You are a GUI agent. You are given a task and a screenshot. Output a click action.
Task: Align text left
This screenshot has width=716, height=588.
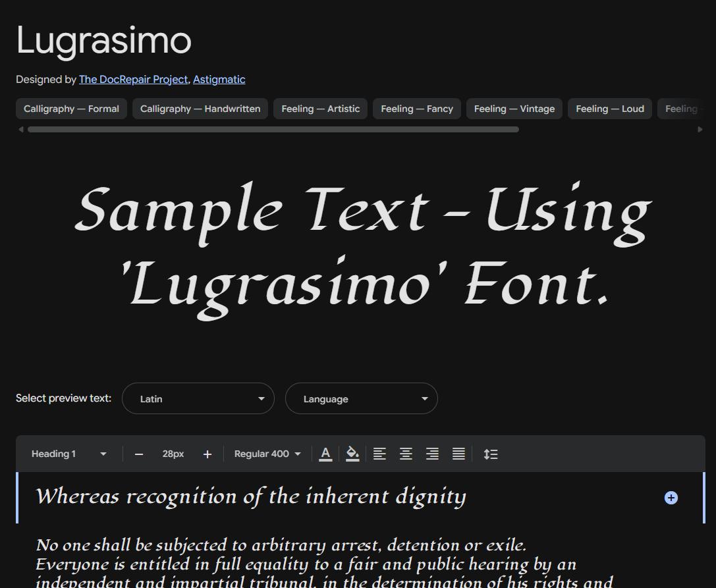click(379, 454)
